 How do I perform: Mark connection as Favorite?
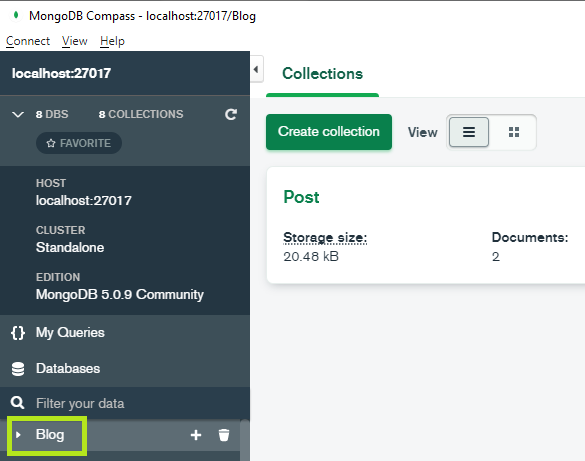[79, 143]
